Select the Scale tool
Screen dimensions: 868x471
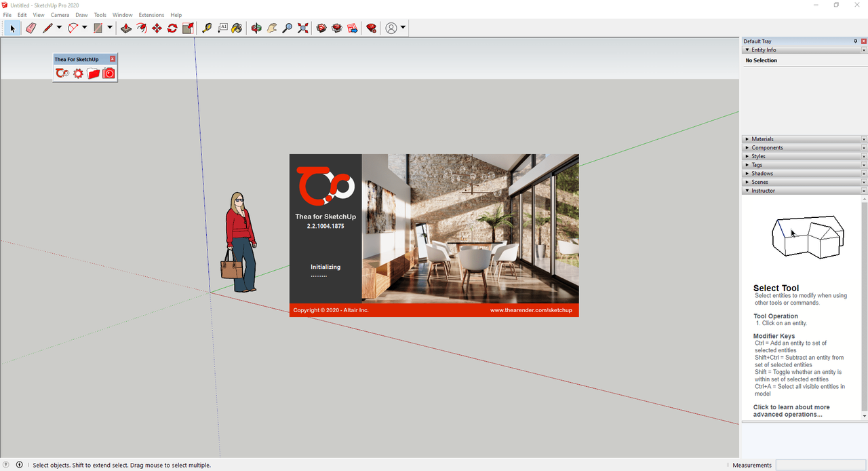point(188,28)
